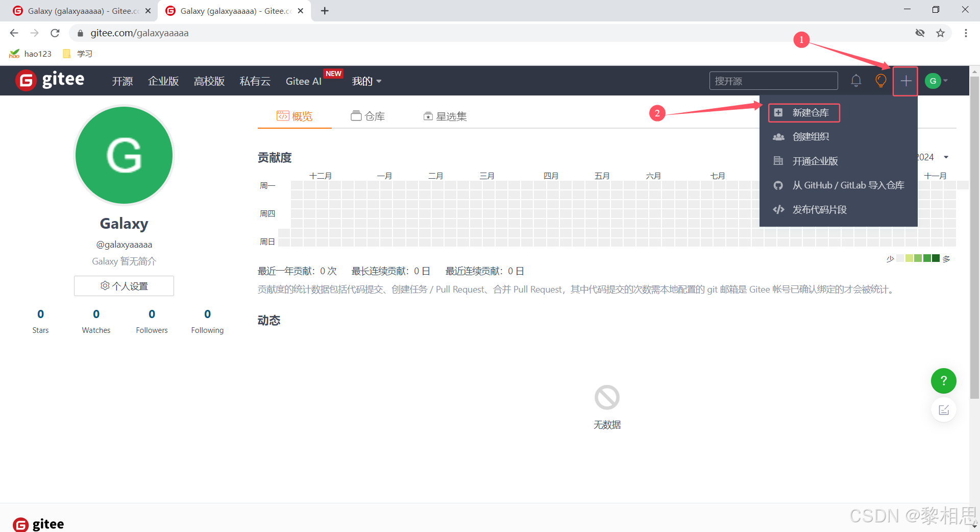
Task: Open a new browser tab
Action: (325, 11)
